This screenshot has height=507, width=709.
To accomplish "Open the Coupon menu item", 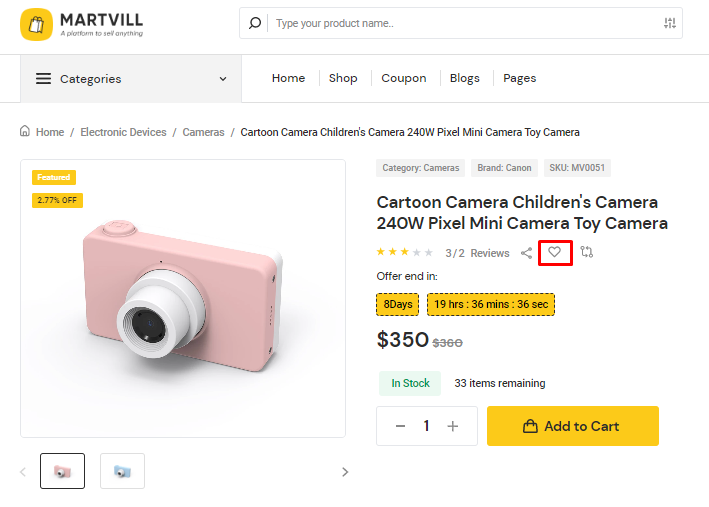I will click(404, 78).
